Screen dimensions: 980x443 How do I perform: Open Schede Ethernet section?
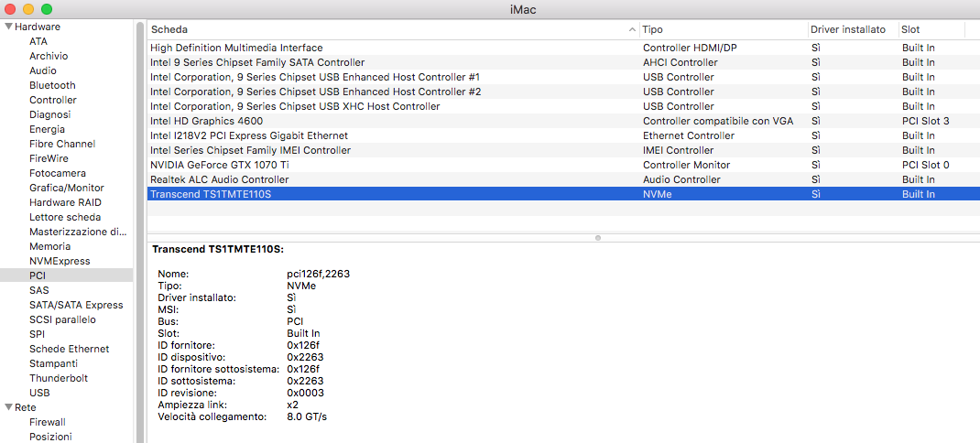70,350
